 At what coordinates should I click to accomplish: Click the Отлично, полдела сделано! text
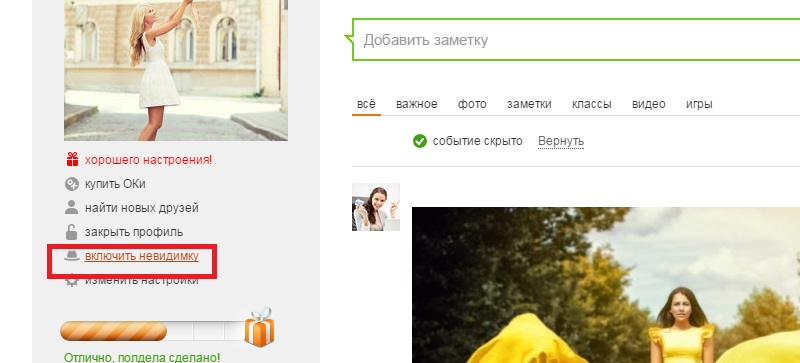click(x=142, y=357)
